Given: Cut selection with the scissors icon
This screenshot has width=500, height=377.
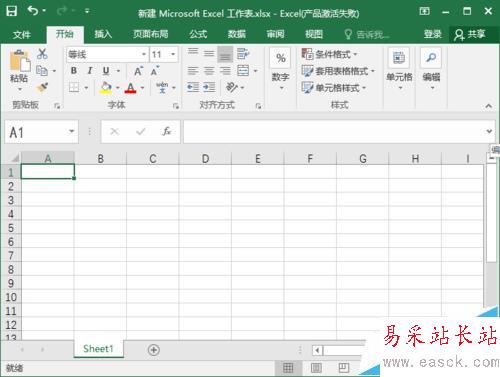Looking at the screenshot, I should (x=42, y=54).
